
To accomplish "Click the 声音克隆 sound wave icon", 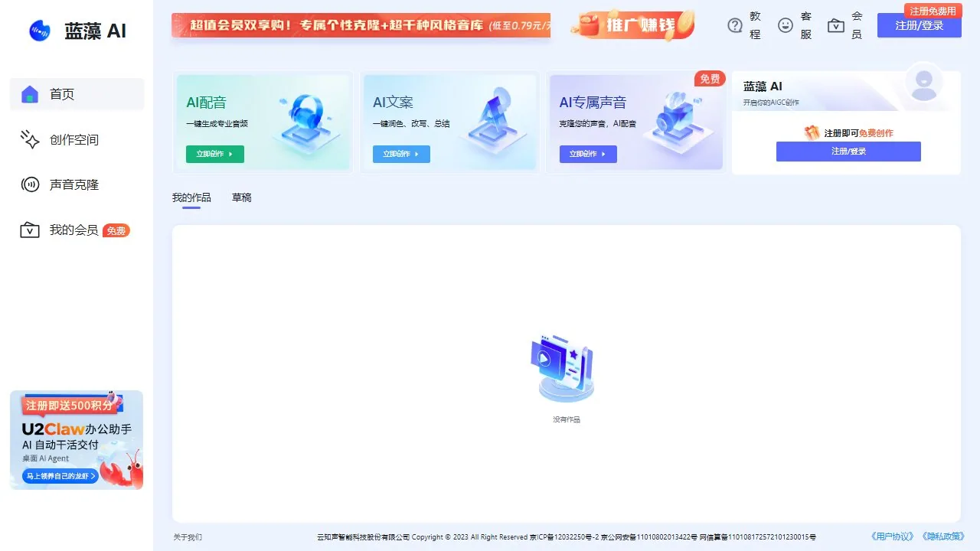I will pyautogui.click(x=30, y=184).
